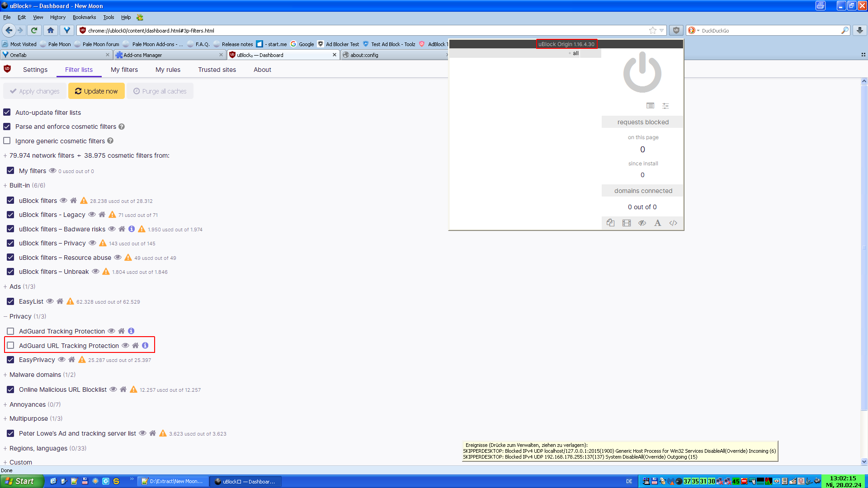The image size is (868, 488).
Task: Uncheck Auto-update filter lists
Action: 7,112
